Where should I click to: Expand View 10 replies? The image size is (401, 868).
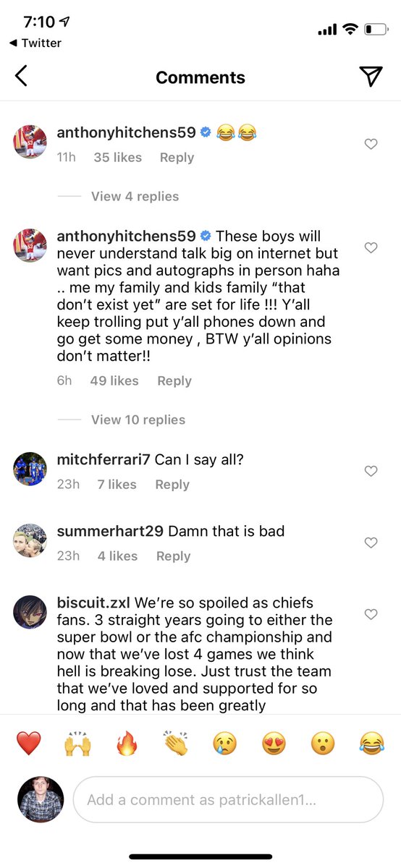[138, 420]
